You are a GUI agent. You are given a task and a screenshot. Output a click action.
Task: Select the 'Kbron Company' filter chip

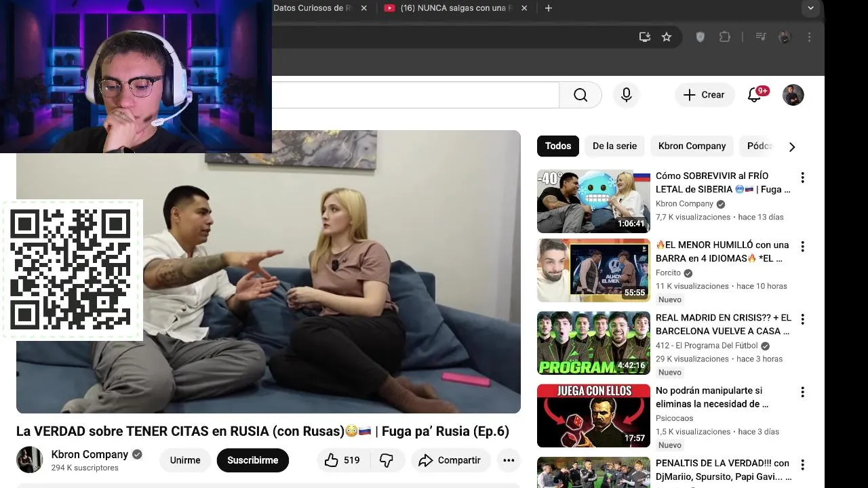pyautogui.click(x=692, y=146)
